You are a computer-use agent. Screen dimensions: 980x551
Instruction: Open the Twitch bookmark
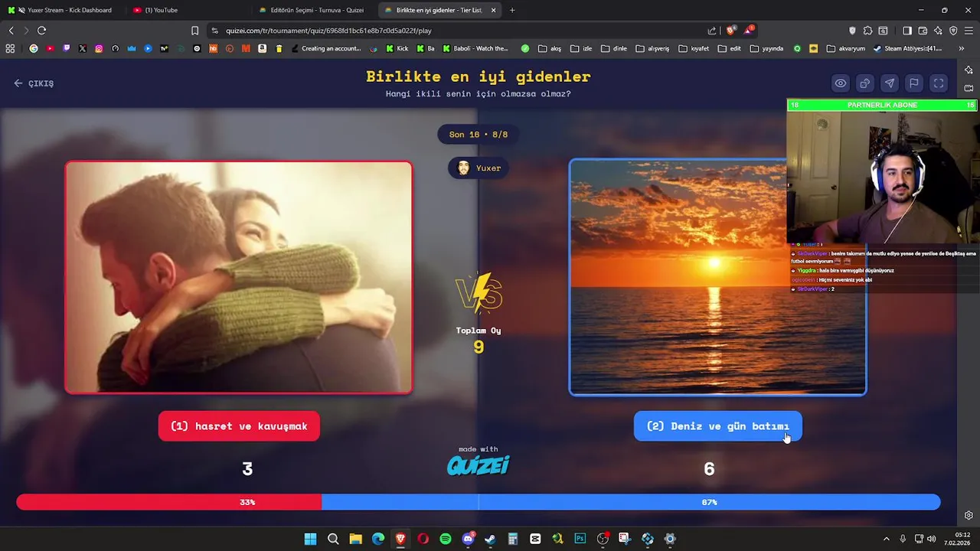pyautogui.click(x=66, y=48)
